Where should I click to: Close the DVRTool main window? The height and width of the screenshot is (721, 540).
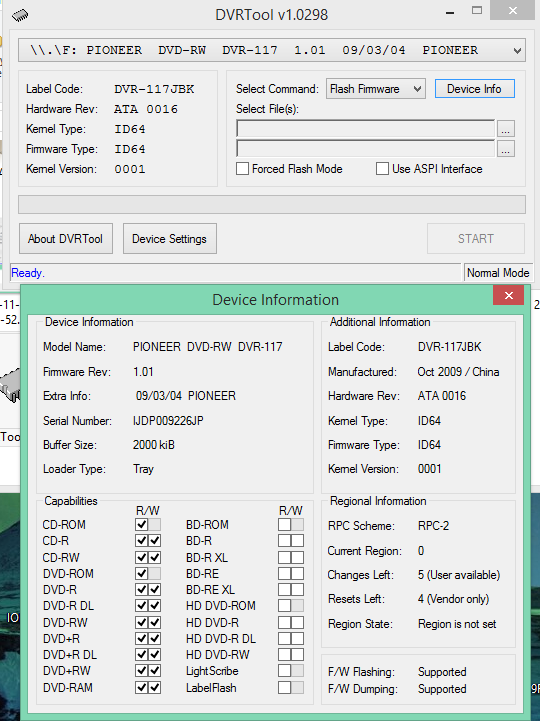point(513,11)
